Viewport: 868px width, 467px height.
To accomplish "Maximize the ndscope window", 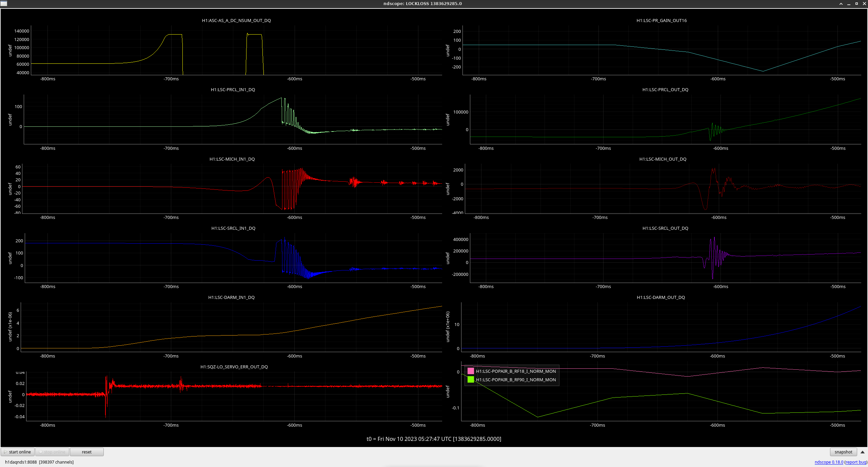I will (x=856, y=4).
